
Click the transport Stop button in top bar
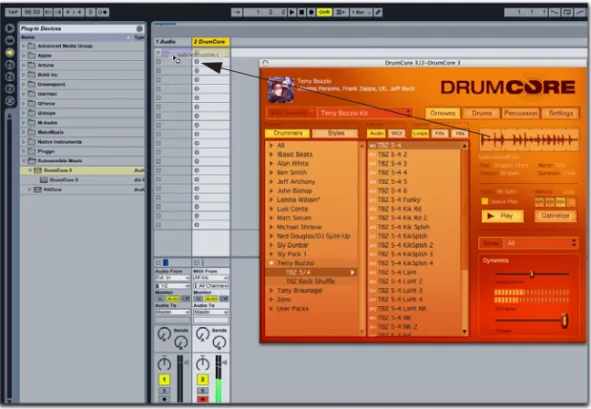click(x=302, y=12)
